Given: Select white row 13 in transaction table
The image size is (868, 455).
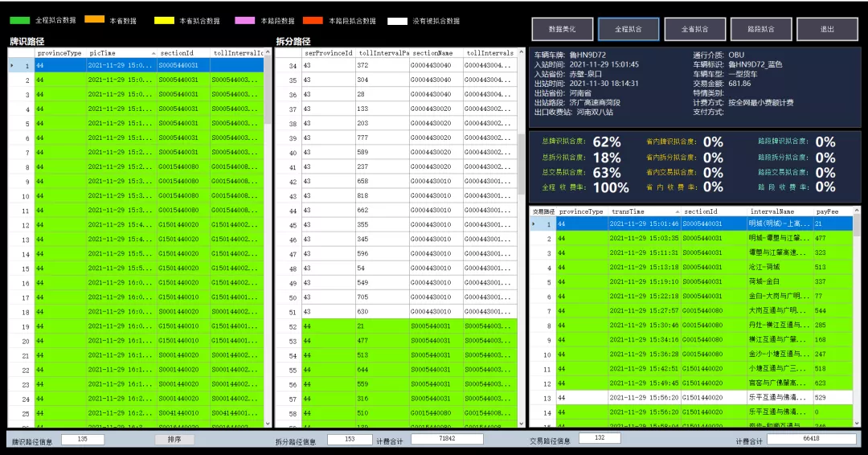Looking at the screenshot, I should (x=691, y=398).
